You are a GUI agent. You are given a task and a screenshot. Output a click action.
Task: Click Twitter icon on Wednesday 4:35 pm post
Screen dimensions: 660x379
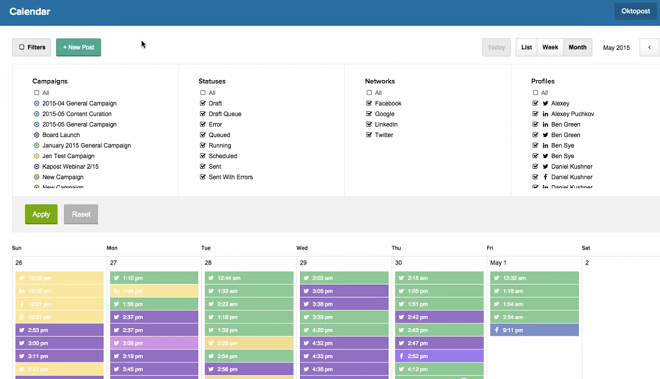point(306,369)
